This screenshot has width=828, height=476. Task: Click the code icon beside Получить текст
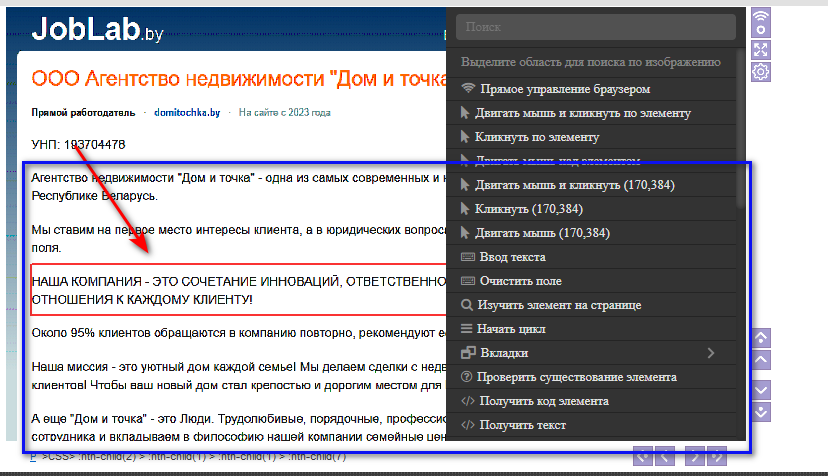click(x=468, y=425)
